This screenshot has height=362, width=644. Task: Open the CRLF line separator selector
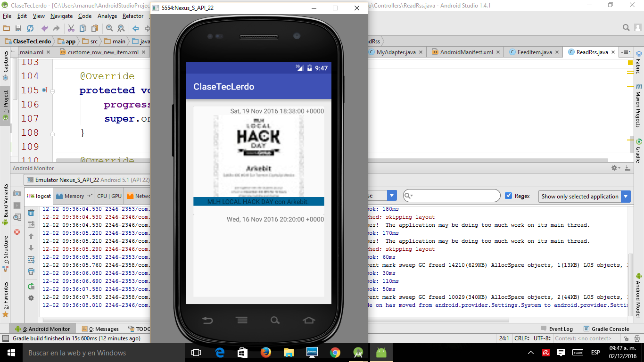pyautogui.click(x=521, y=338)
